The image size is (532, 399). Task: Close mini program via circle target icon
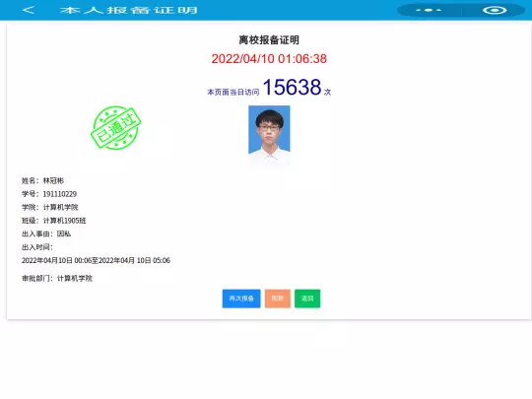click(495, 10)
